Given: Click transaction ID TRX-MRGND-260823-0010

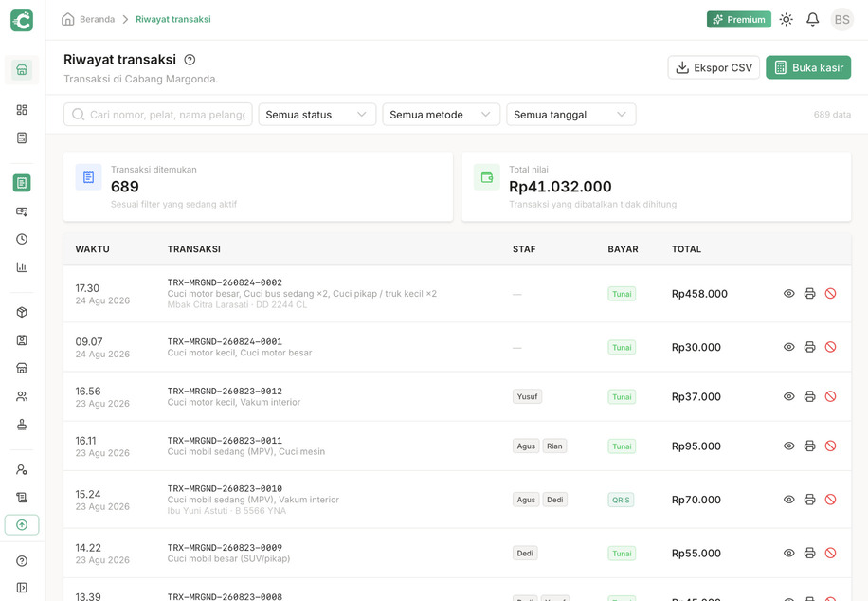Looking at the screenshot, I should point(225,488).
